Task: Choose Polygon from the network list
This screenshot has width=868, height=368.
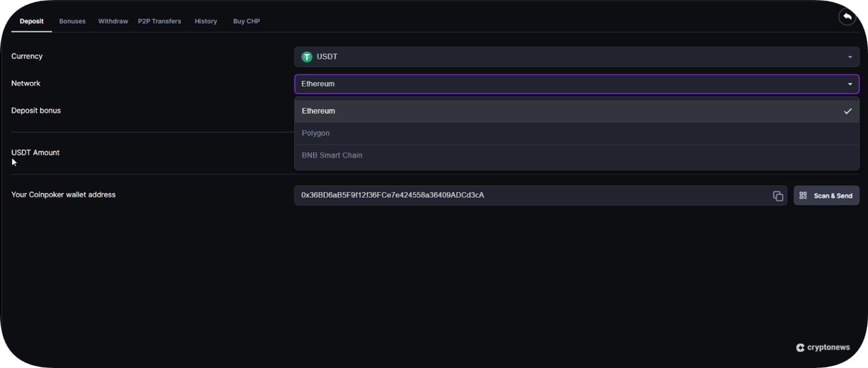Action: [316, 133]
